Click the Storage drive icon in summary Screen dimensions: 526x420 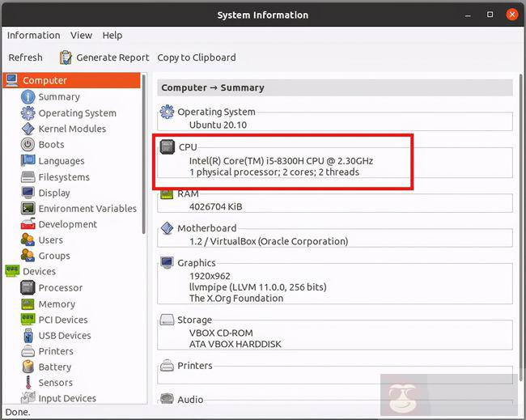click(x=167, y=320)
